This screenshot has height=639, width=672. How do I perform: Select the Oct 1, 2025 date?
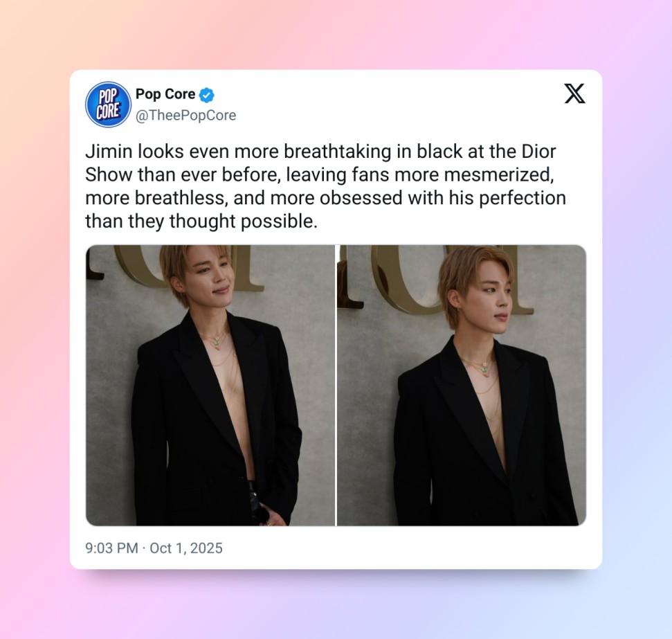point(186,548)
